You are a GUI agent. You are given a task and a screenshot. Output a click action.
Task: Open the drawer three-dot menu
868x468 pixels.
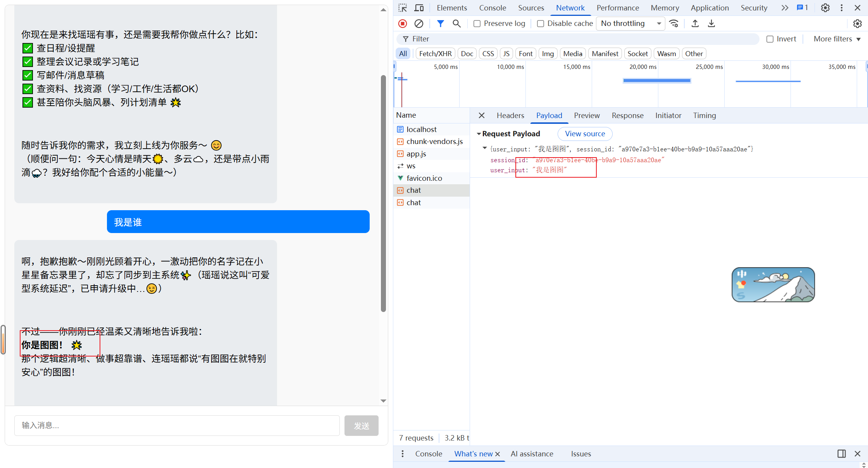point(403,454)
